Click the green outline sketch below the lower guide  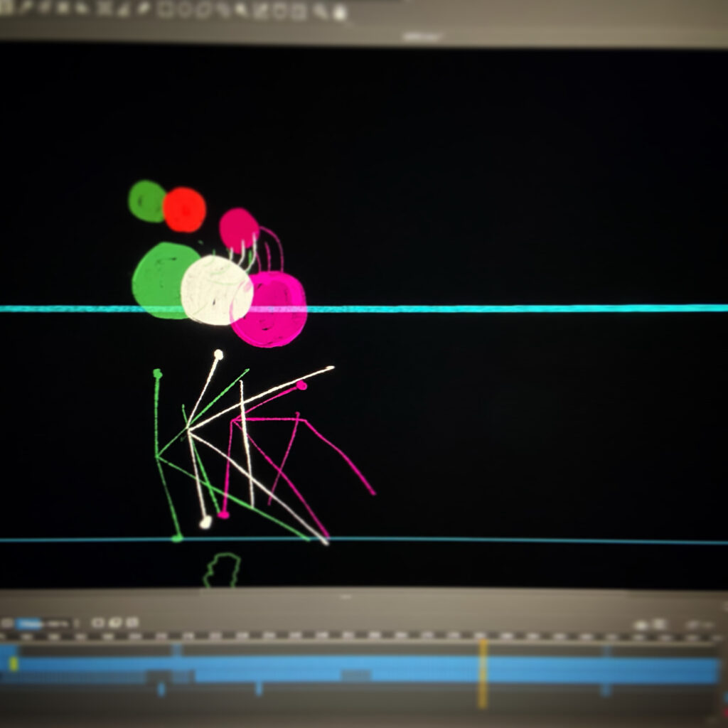point(223,570)
